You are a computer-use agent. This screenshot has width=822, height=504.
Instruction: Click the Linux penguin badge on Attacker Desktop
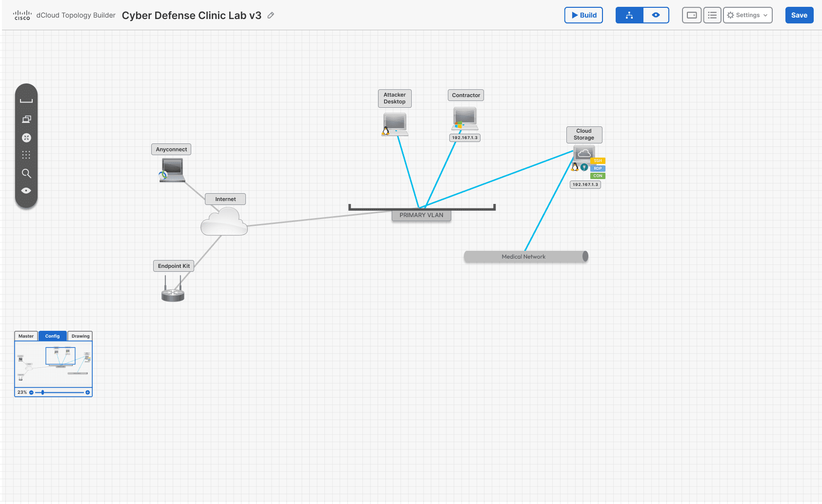click(x=385, y=131)
